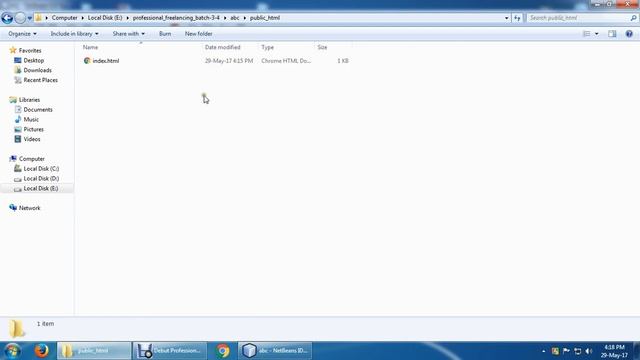Select Computer in the address breadcrumb

coord(64,18)
